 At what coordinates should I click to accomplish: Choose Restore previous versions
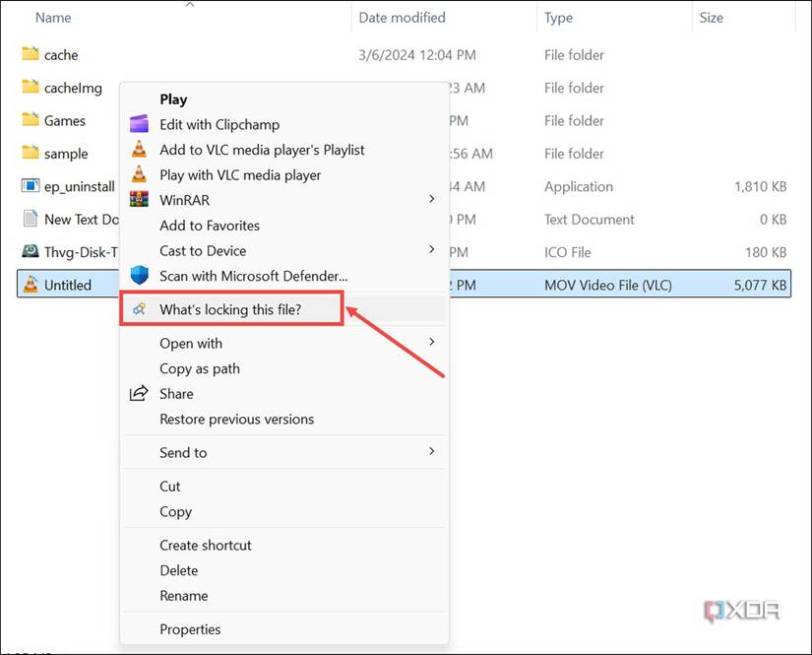(237, 419)
